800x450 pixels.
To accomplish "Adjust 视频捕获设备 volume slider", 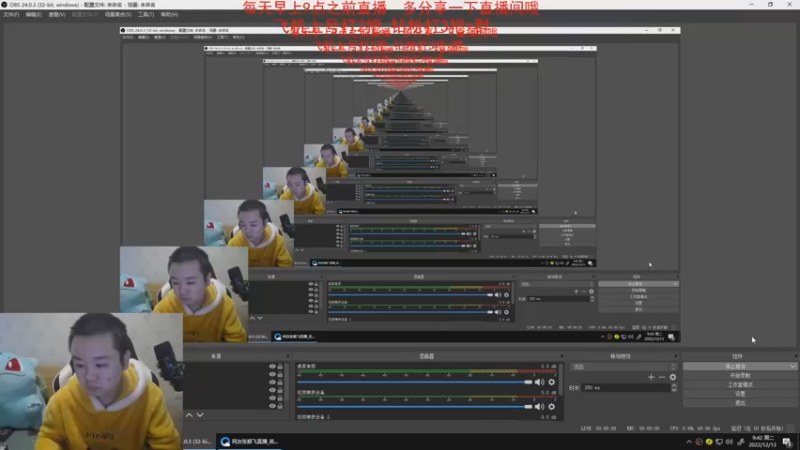I will pyautogui.click(x=414, y=407).
